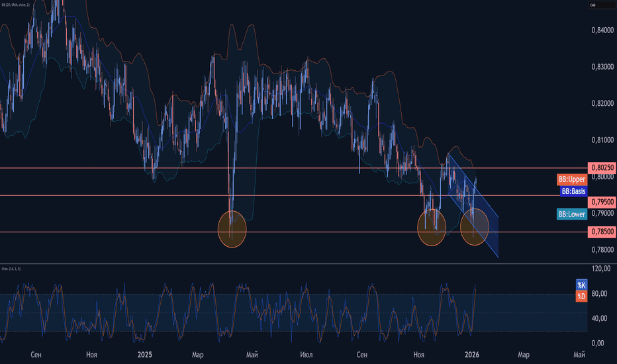Click the 120,00 stochastic axis value
This screenshot has height=364, width=617.
point(601,269)
